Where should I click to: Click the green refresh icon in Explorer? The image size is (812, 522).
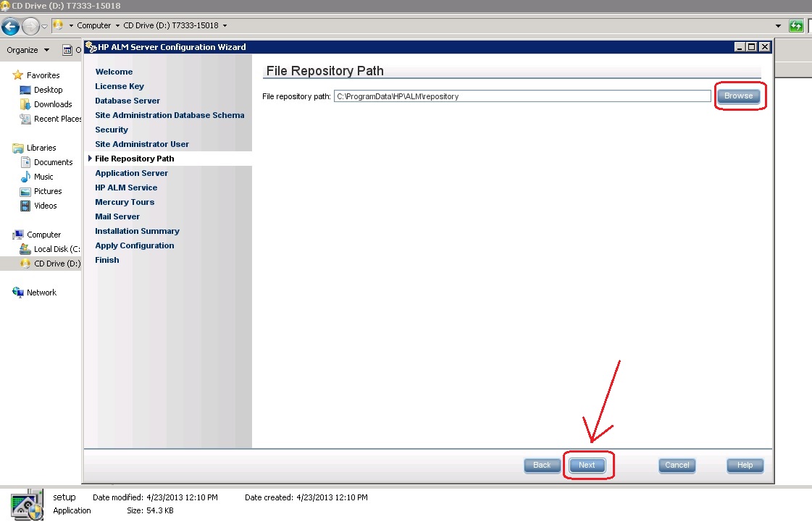796,25
